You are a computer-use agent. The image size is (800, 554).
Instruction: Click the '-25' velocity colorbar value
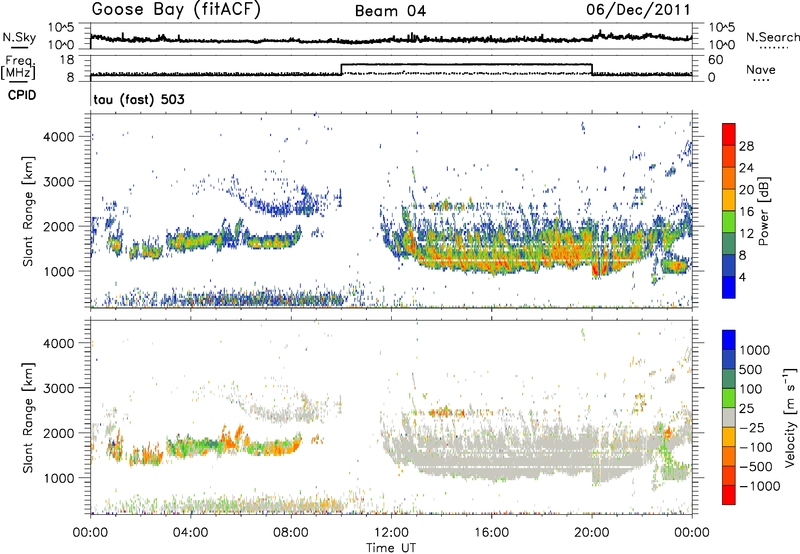click(x=752, y=427)
